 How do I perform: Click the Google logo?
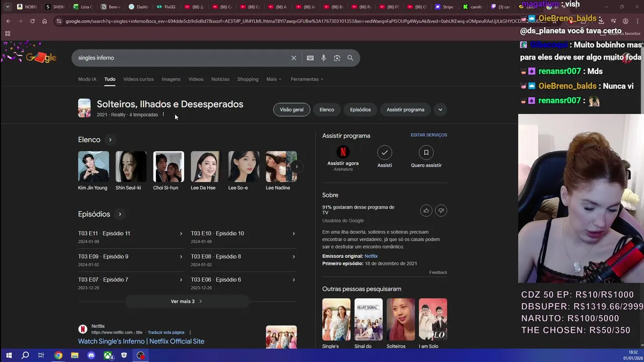(41, 57)
